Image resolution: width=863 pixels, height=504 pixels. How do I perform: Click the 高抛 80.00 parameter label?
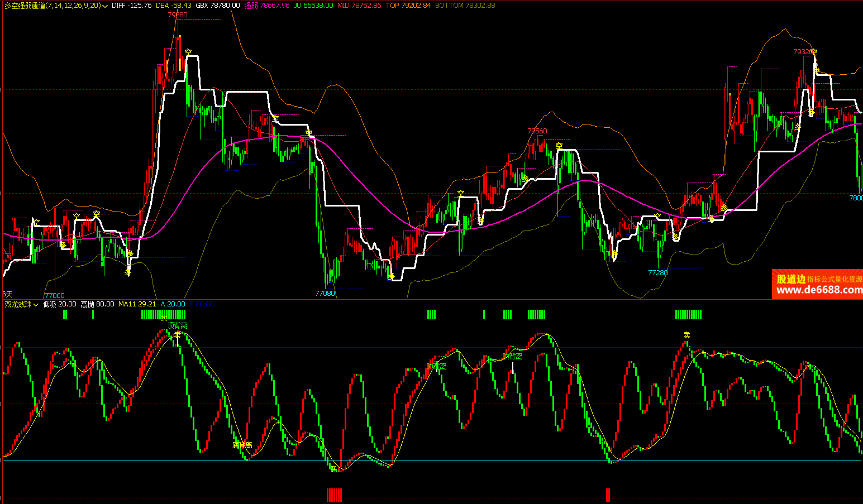click(97, 304)
